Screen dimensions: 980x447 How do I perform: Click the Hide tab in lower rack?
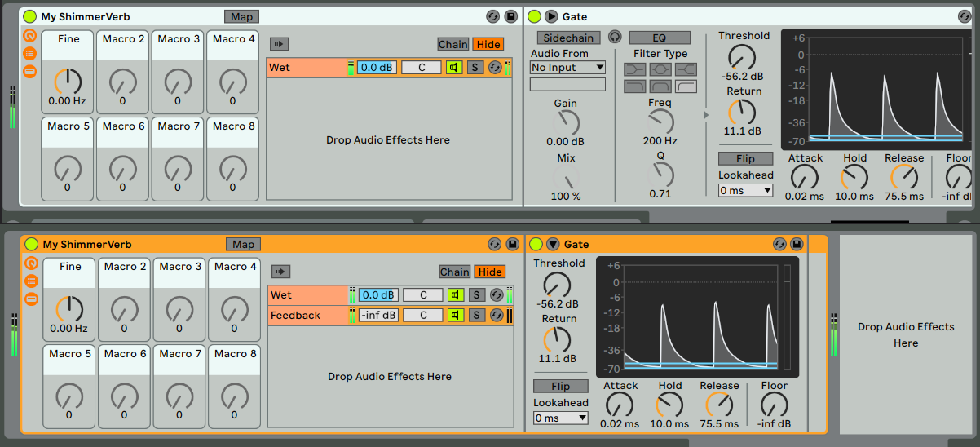(x=490, y=272)
